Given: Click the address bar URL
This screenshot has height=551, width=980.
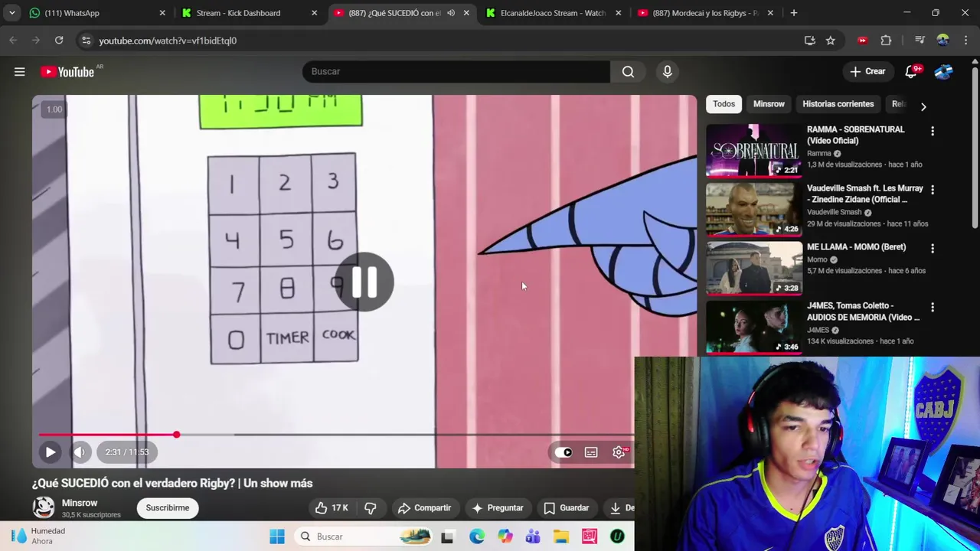Looking at the screenshot, I should 168,41.
